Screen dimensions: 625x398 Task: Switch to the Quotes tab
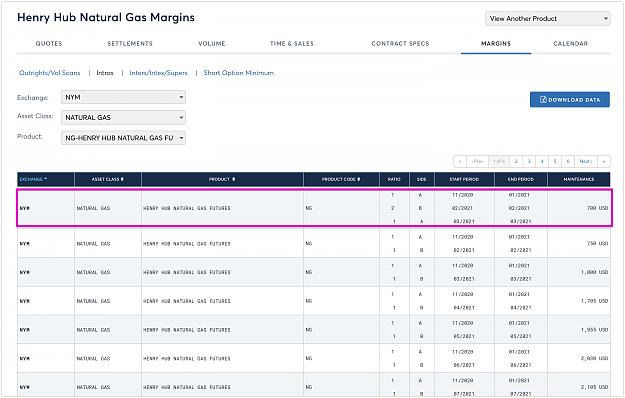[49, 43]
